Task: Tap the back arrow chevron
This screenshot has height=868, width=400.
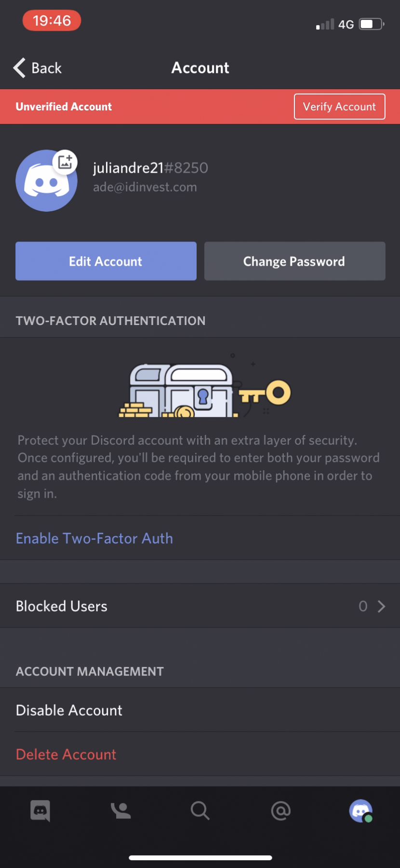Action: coord(18,68)
